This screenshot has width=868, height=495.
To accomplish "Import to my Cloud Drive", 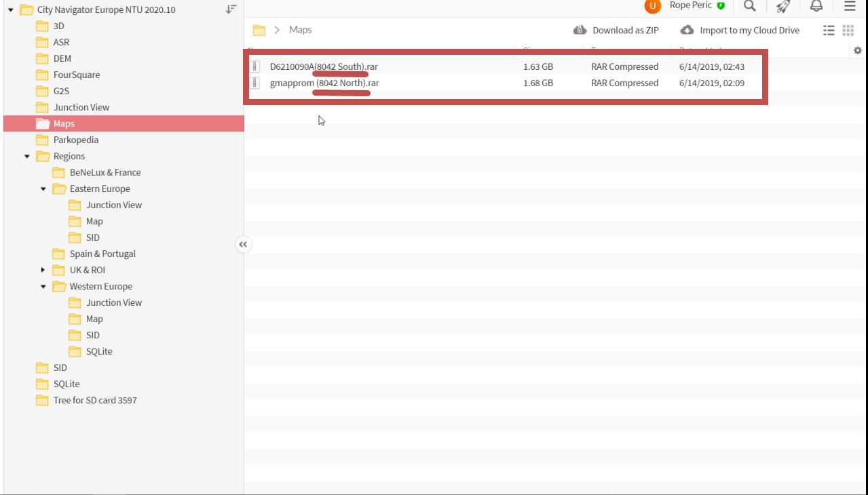I will pos(740,30).
